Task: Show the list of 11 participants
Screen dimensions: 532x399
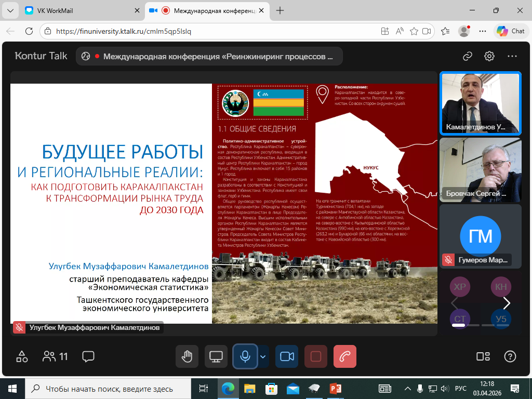Action: (x=56, y=356)
